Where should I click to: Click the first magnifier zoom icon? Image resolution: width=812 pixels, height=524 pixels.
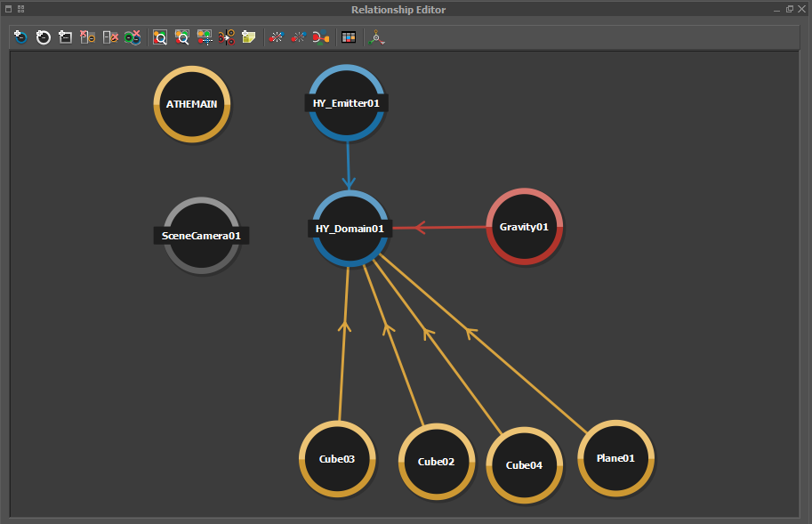click(x=160, y=37)
